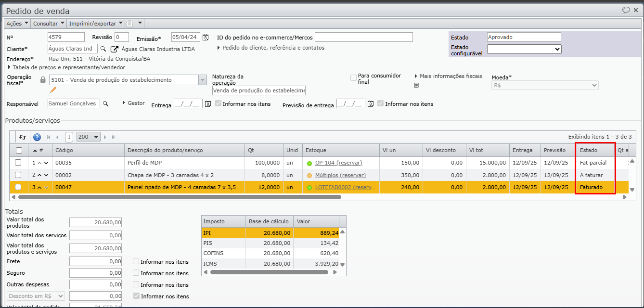Viewport: 644px width, 308px height.
Task: Click the refresh icon in products grid toolbar
Action: point(22,137)
